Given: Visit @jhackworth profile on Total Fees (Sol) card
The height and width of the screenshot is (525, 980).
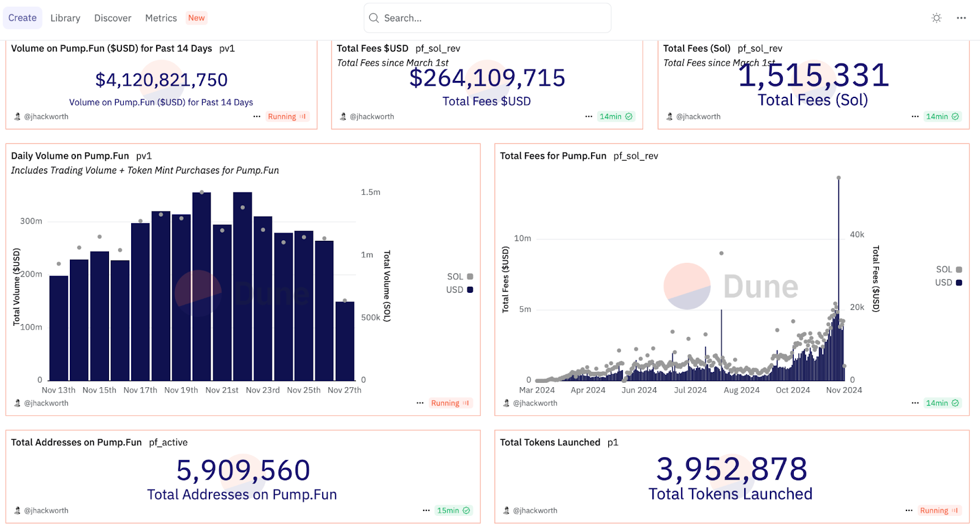Looking at the screenshot, I should [698, 116].
